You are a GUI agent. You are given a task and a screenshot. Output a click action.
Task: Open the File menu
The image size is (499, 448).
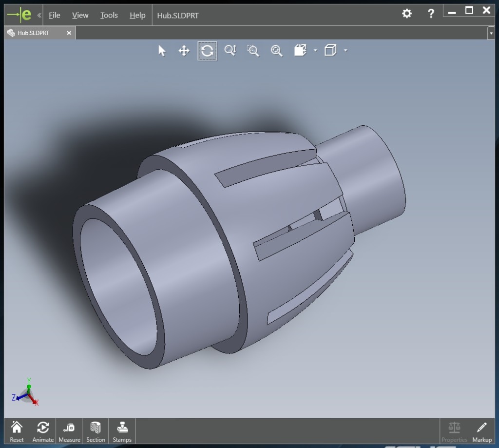(55, 15)
